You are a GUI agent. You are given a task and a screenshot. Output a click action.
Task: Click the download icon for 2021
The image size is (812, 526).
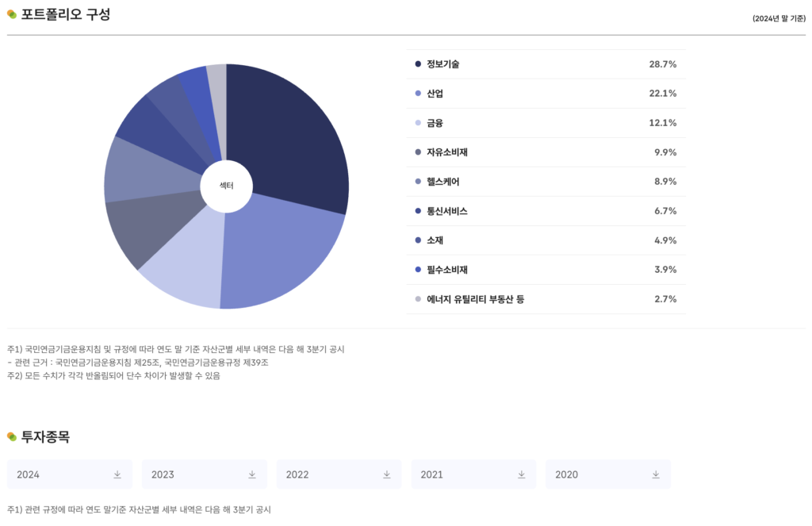[522, 474]
